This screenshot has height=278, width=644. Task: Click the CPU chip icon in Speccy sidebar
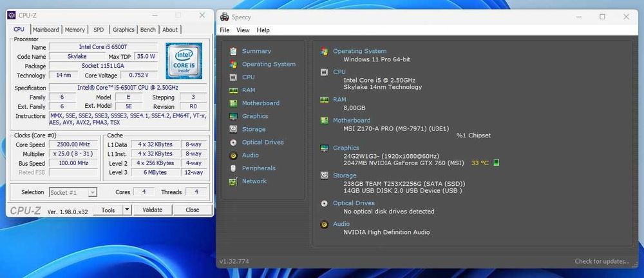point(233,77)
